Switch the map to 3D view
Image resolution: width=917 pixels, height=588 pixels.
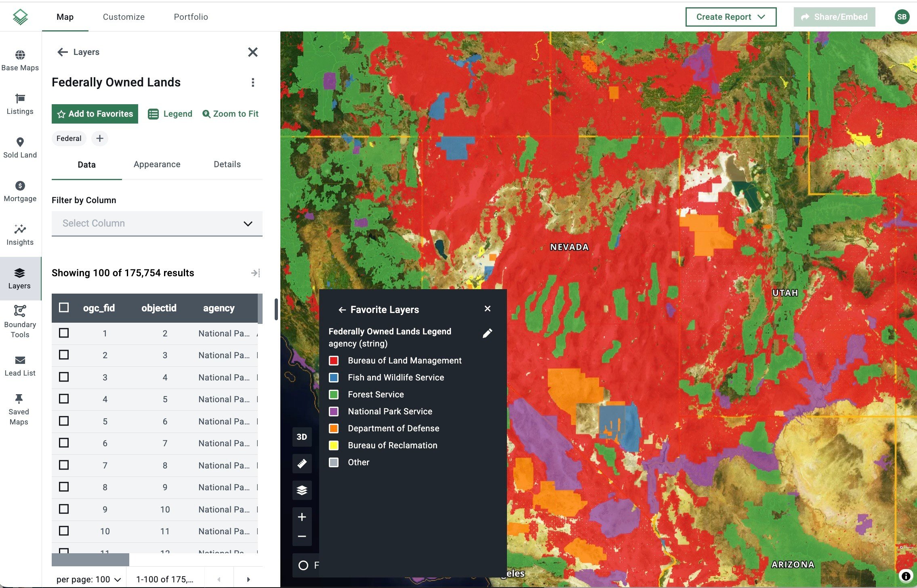[302, 437]
